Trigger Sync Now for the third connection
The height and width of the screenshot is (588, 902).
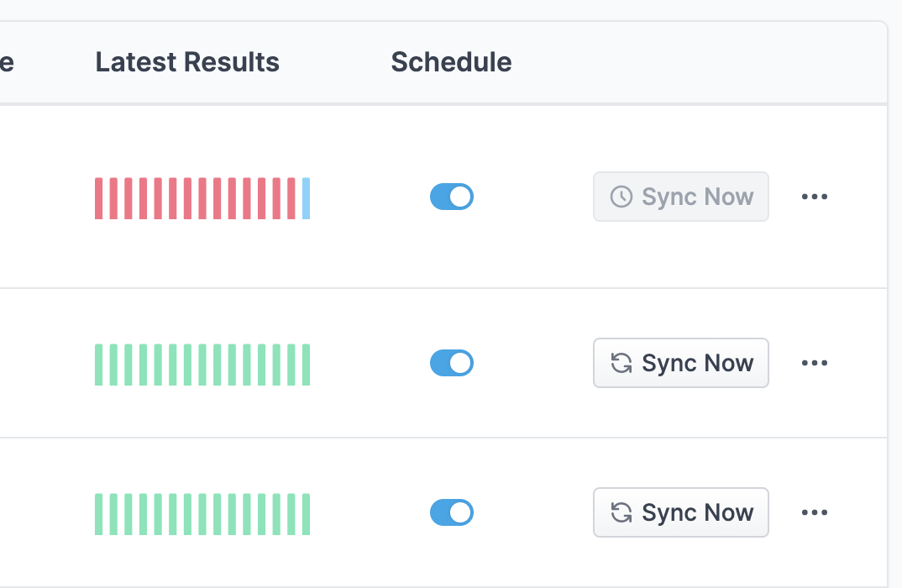680,512
